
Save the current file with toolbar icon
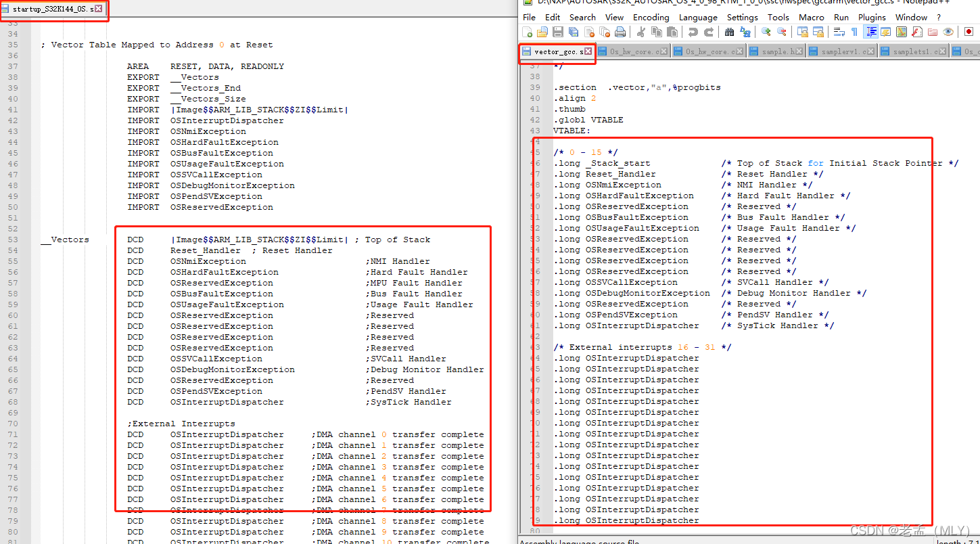[558, 32]
